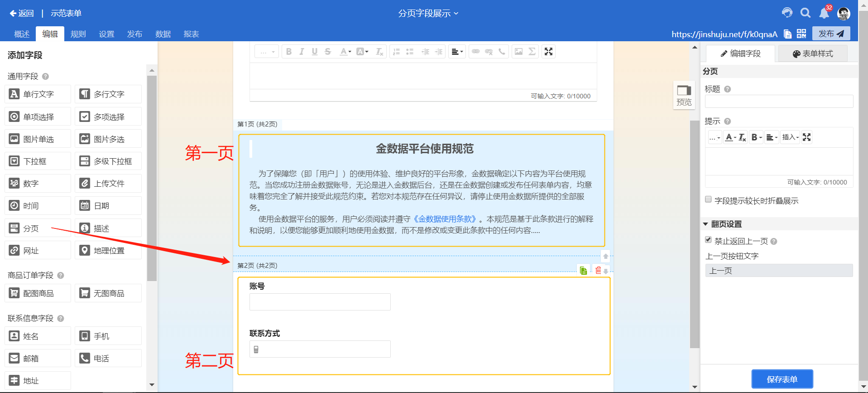Add a 多项选择 field
The width and height of the screenshot is (868, 393).
pyautogui.click(x=108, y=116)
